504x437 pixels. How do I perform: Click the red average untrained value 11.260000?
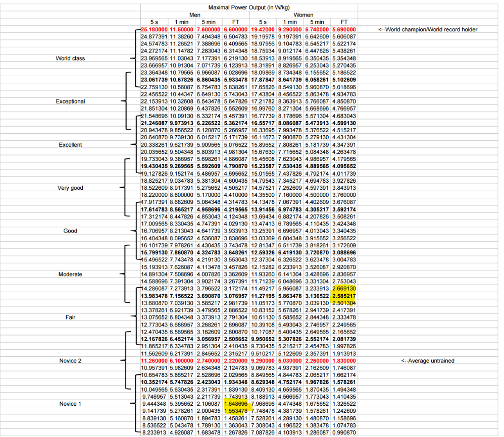point(154,361)
